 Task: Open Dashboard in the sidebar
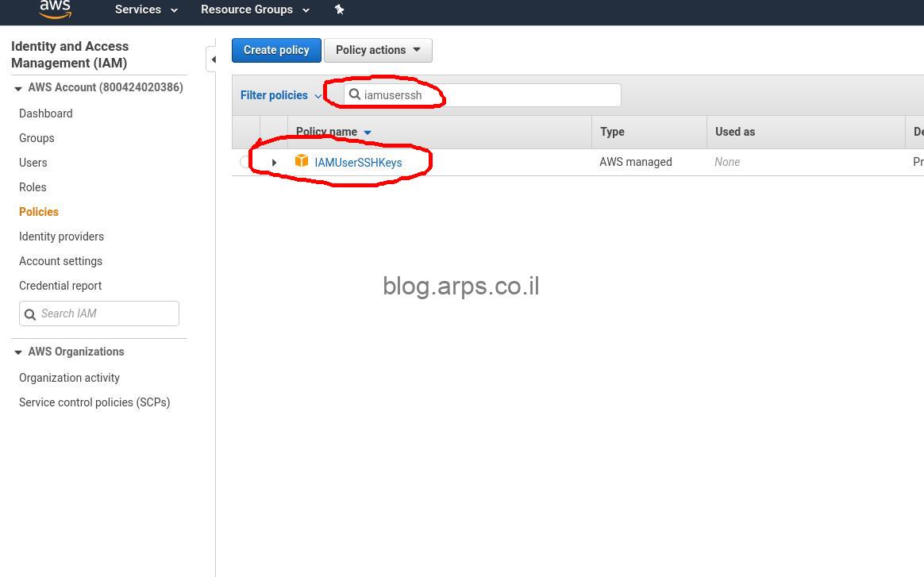tap(46, 113)
